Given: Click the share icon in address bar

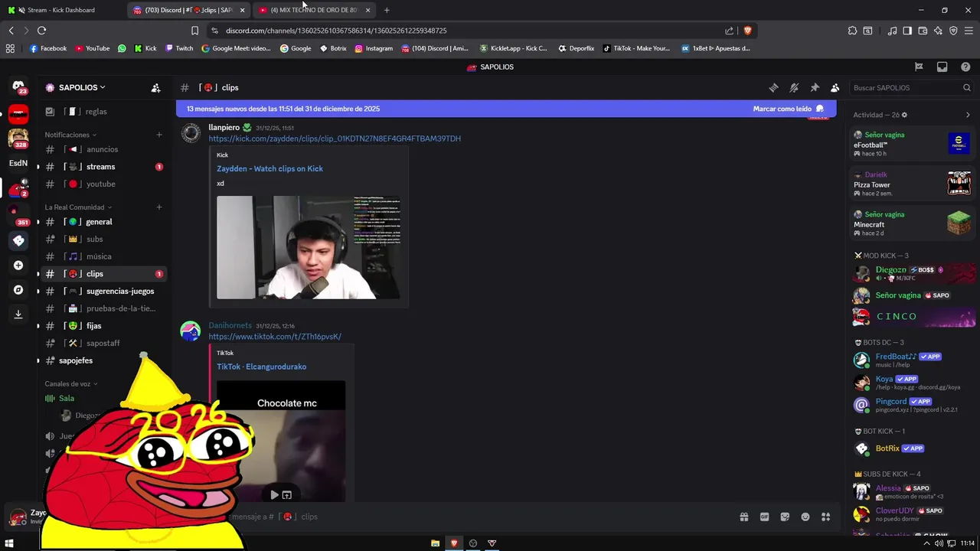Looking at the screenshot, I should [729, 31].
